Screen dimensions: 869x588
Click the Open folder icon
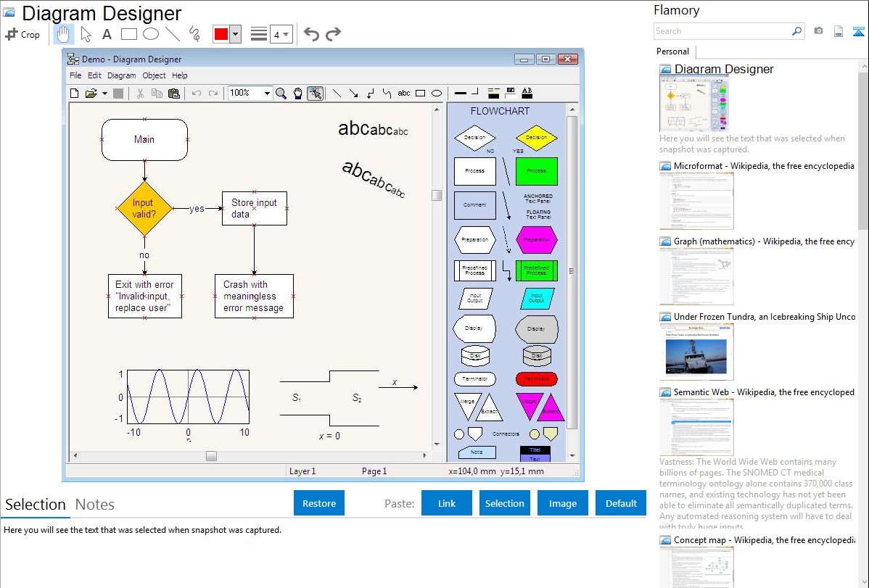click(x=91, y=93)
